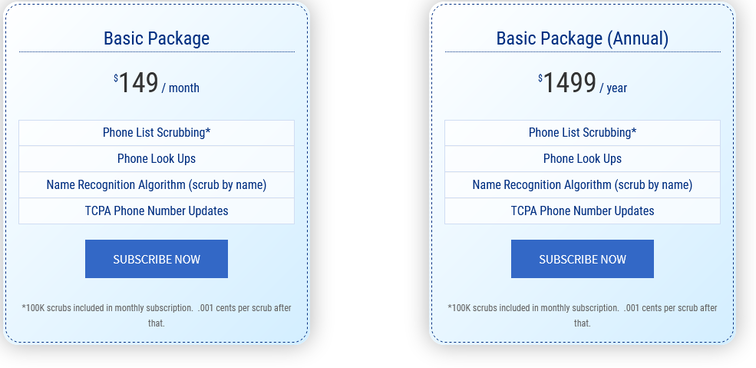Click Subscribe Now under monthly Basic Package

point(156,259)
